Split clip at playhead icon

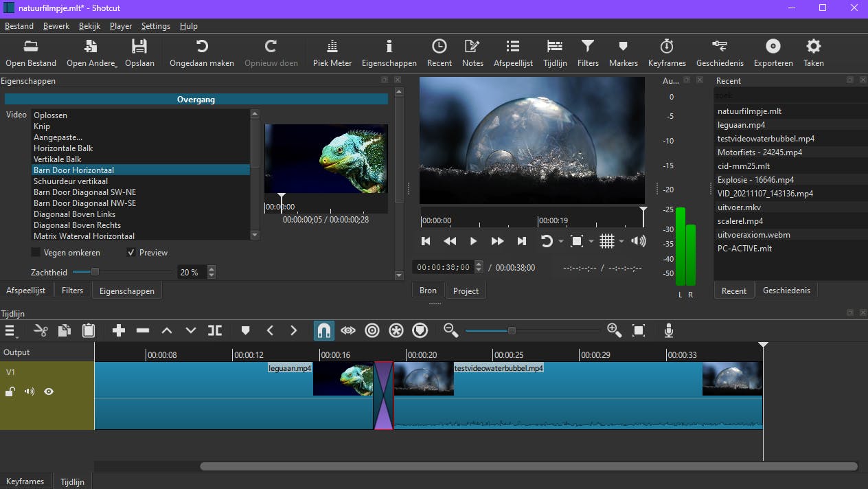point(215,330)
